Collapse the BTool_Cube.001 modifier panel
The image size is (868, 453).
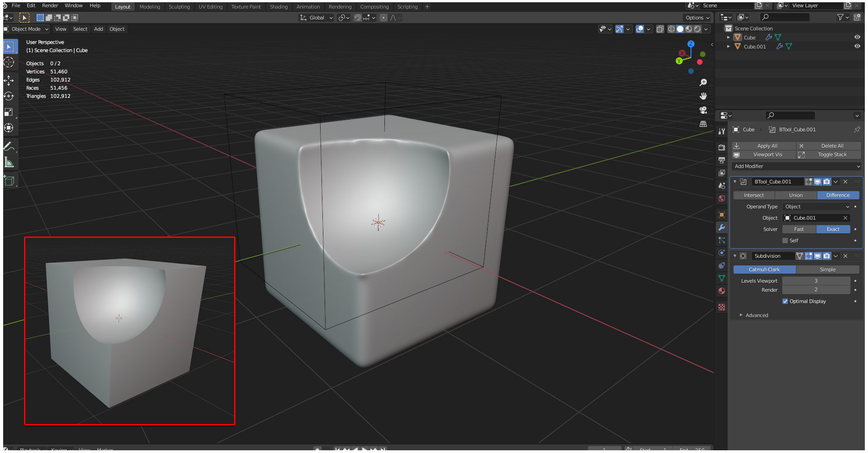735,182
